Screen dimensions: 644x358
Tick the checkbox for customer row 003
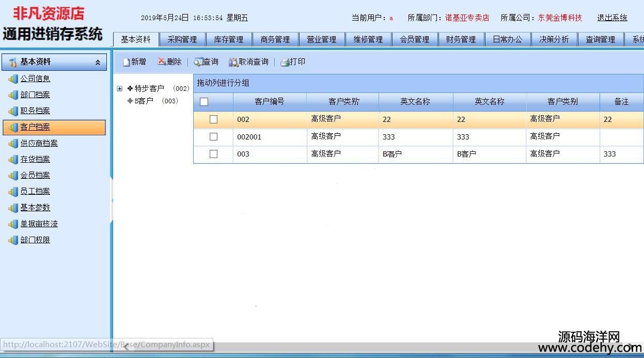pos(213,154)
